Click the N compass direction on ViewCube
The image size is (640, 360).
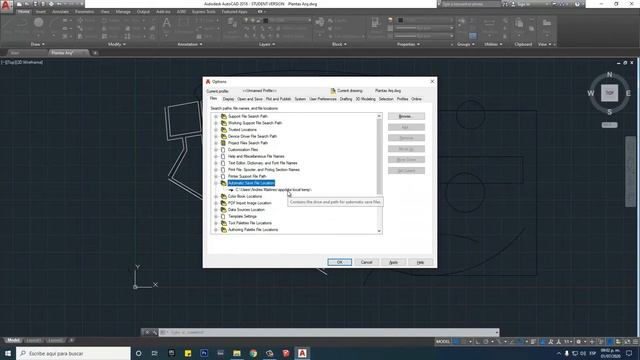(609, 75)
